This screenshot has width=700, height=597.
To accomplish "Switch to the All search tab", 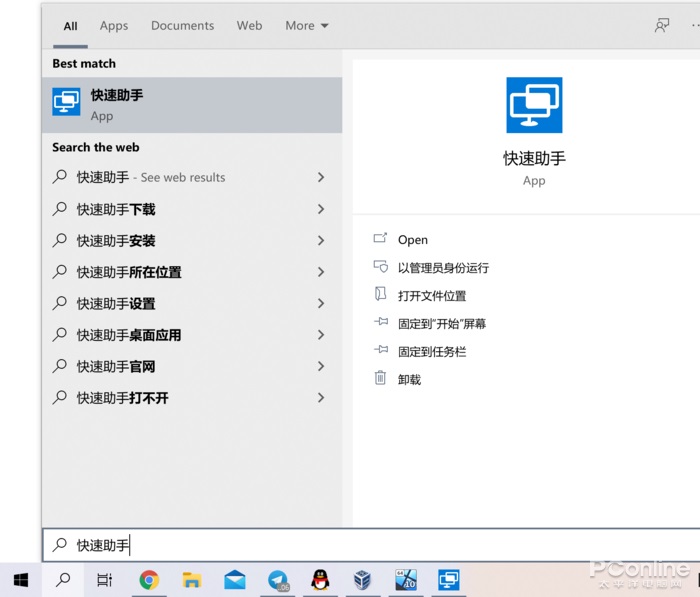I will point(70,26).
